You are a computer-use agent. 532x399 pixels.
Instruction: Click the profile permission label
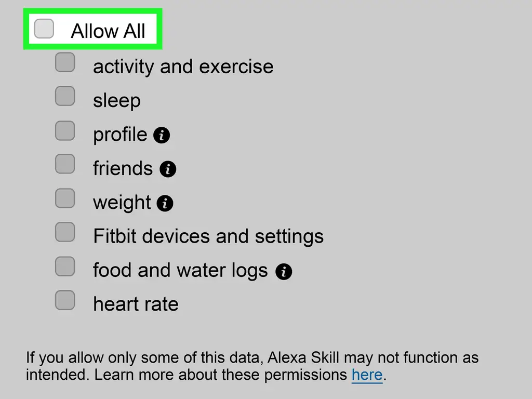pyautogui.click(x=121, y=135)
